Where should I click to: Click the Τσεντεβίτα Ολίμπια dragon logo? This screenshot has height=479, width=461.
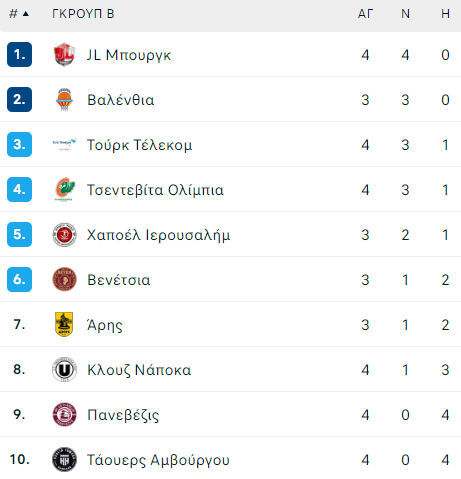(x=64, y=189)
